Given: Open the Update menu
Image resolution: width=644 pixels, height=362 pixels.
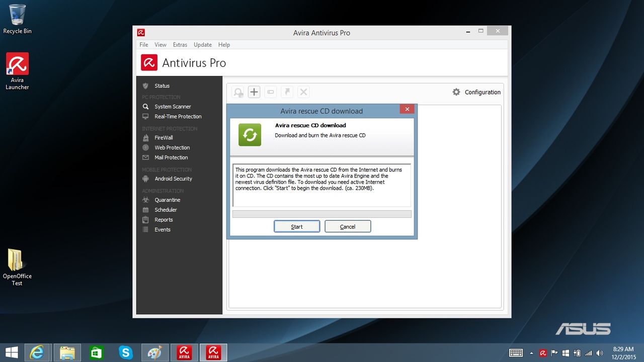Looking at the screenshot, I should pos(203,45).
